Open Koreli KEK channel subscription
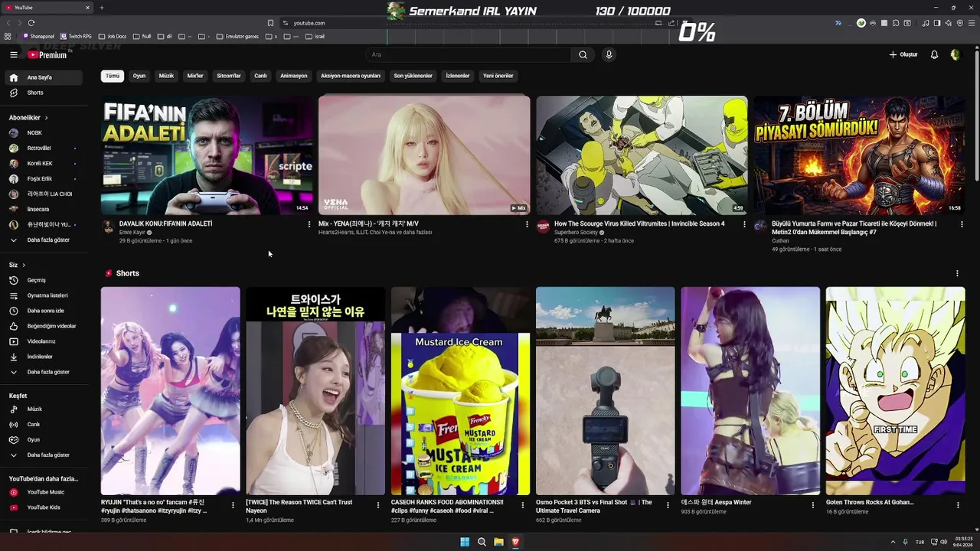Screen dimensions: 980x551 coord(44,163)
